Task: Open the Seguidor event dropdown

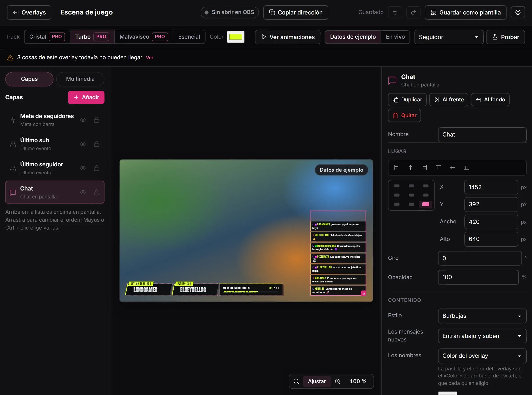Action: [449, 37]
